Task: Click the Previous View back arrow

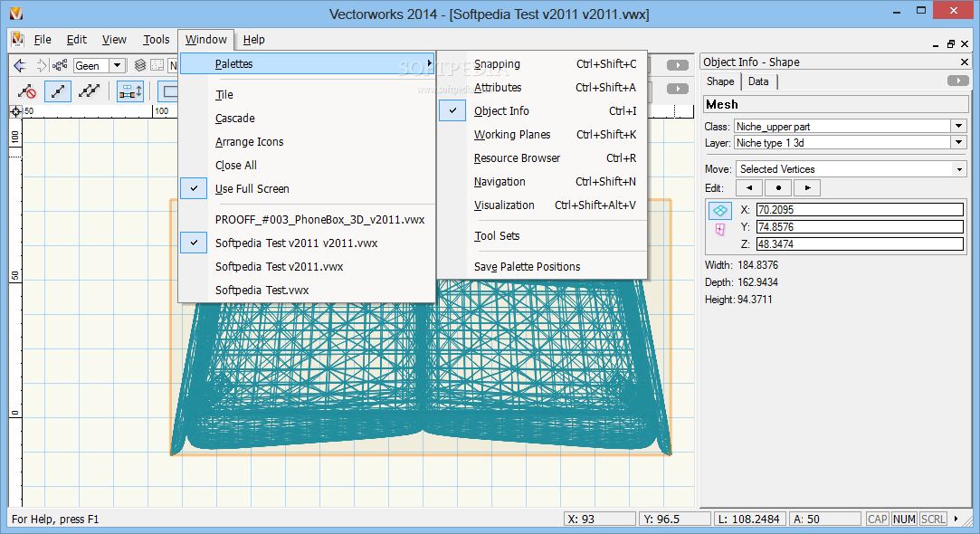Action: point(20,65)
